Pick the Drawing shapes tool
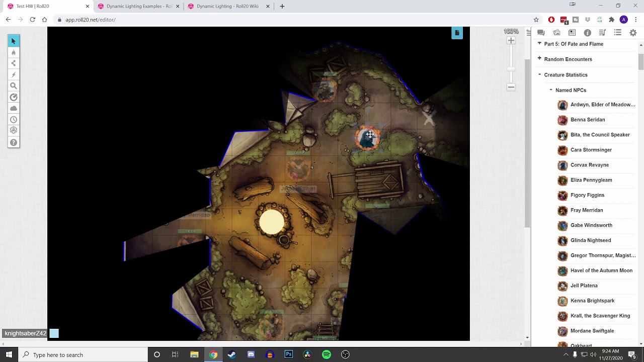This screenshot has width=644, height=362. [x=14, y=63]
